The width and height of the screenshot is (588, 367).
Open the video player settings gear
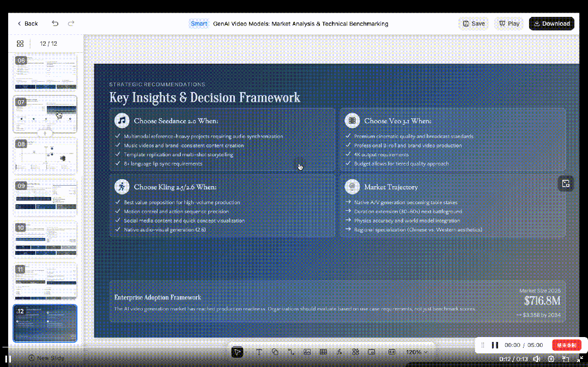pos(551,359)
